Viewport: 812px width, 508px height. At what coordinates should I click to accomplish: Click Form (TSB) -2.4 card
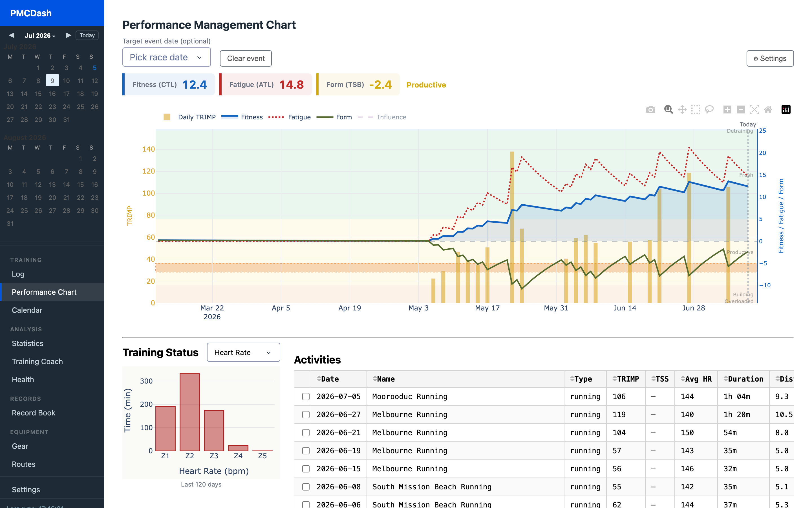358,84
